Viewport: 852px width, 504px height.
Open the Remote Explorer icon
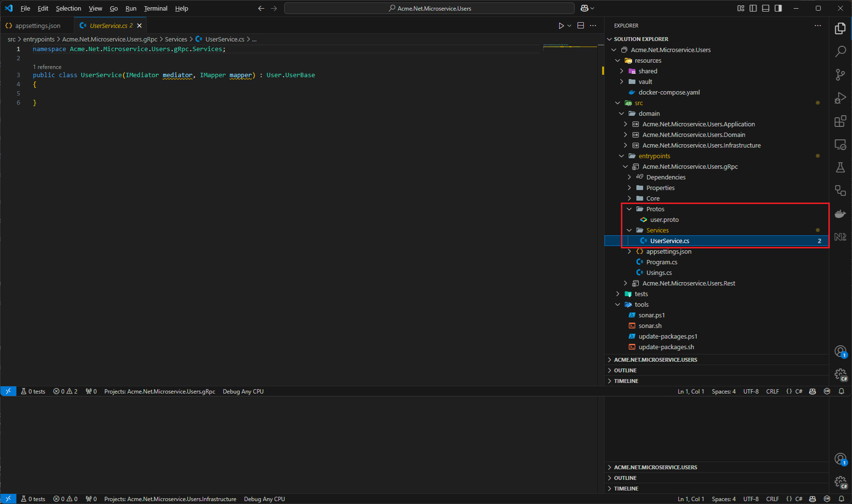point(840,144)
